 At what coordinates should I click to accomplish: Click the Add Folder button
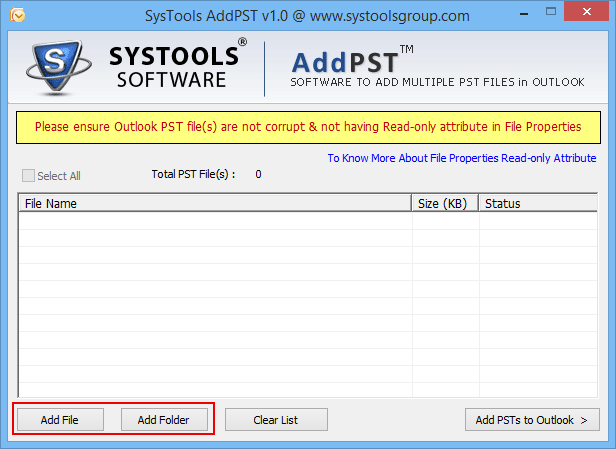point(164,420)
